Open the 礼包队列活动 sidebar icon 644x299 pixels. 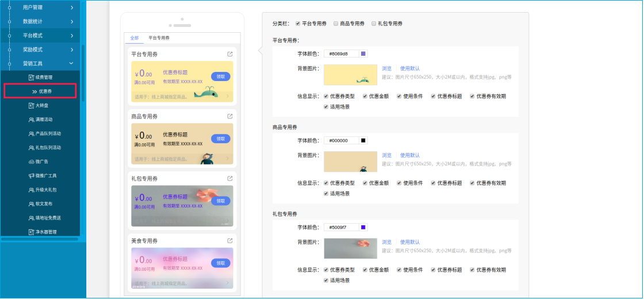(31, 147)
